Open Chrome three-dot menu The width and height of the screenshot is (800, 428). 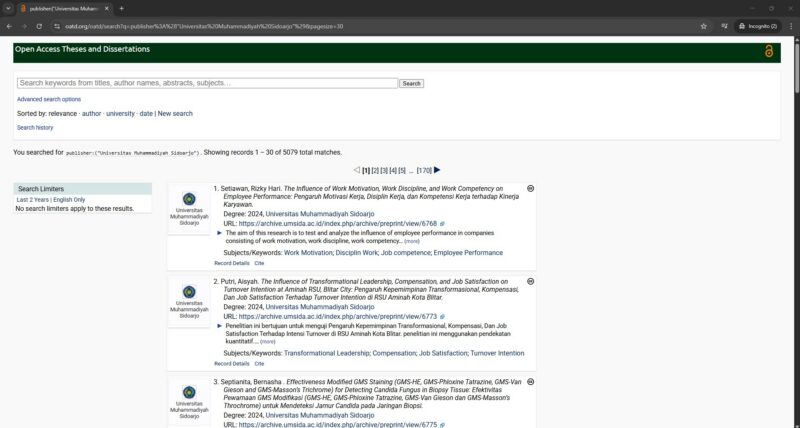(x=788, y=25)
